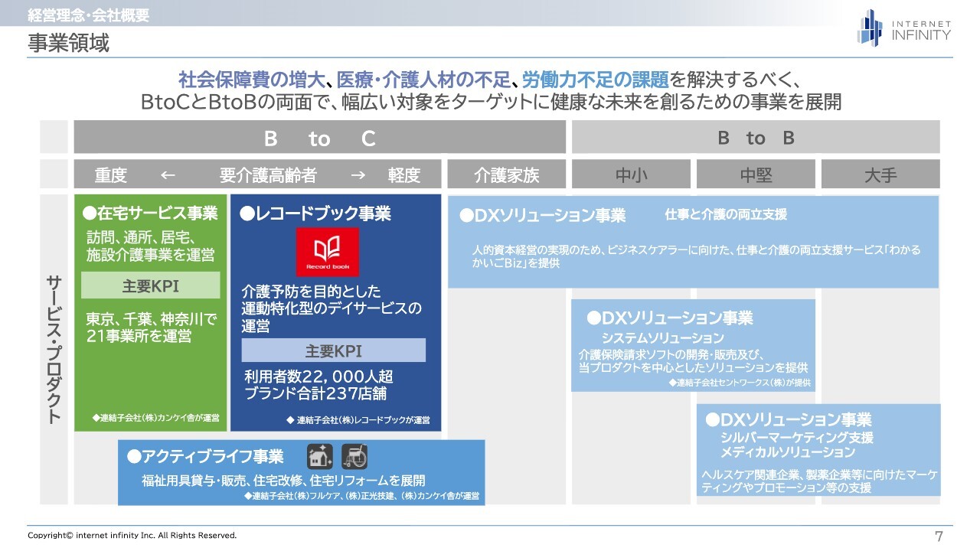Click the 仕事と介護の両立支援 label
Image resolution: width=980 pixels, height=551 pixels.
tap(725, 215)
